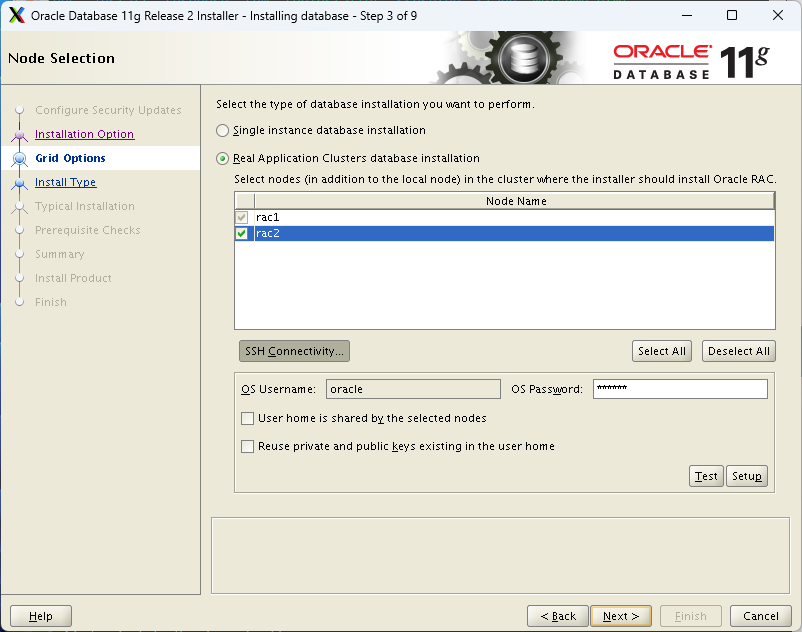This screenshot has height=632, width=802.
Task: Minimize the installer window
Action: [687, 15]
